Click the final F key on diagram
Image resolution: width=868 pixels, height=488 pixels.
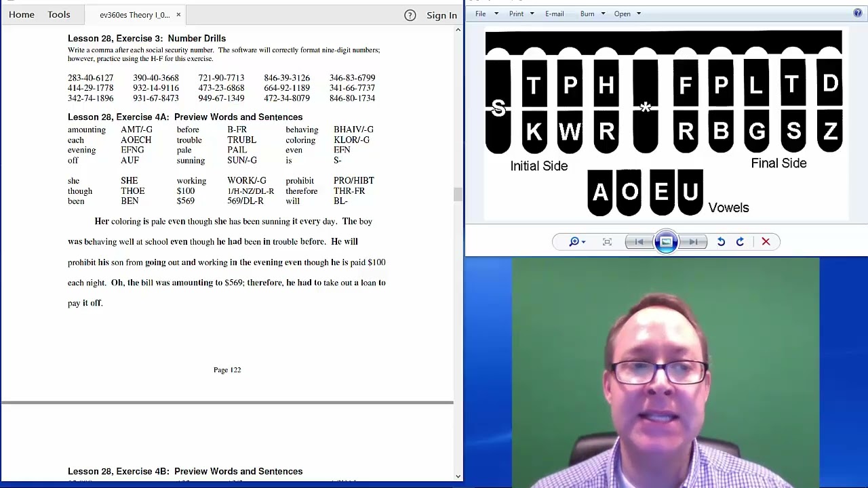click(686, 83)
